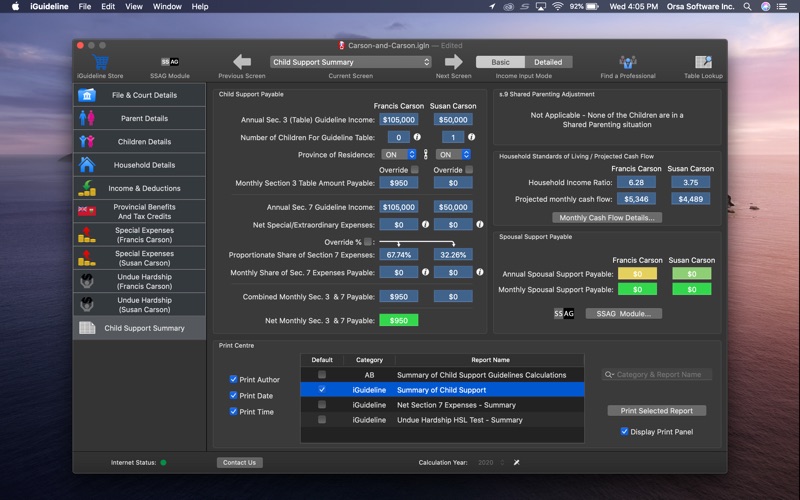Click Print Selected Report button
This screenshot has width=800, height=500.
pyautogui.click(x=657, y=410)
